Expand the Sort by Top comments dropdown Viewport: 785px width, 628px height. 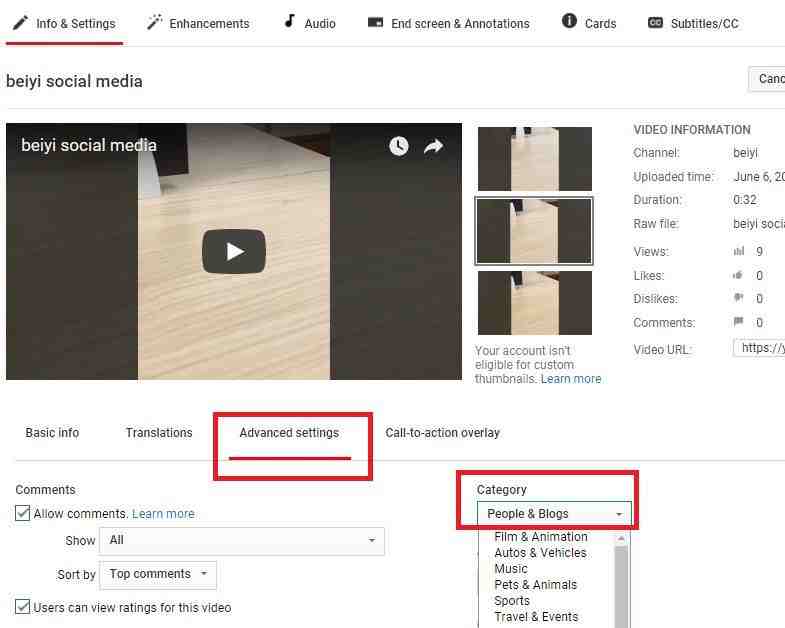[x=158, y=575]
